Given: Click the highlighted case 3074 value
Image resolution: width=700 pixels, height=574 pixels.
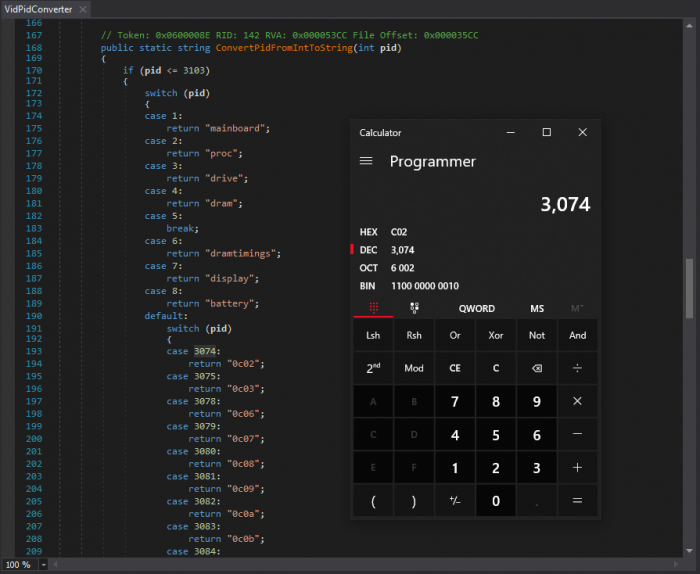Looking at the screenshot, I should tap(205, 351).
